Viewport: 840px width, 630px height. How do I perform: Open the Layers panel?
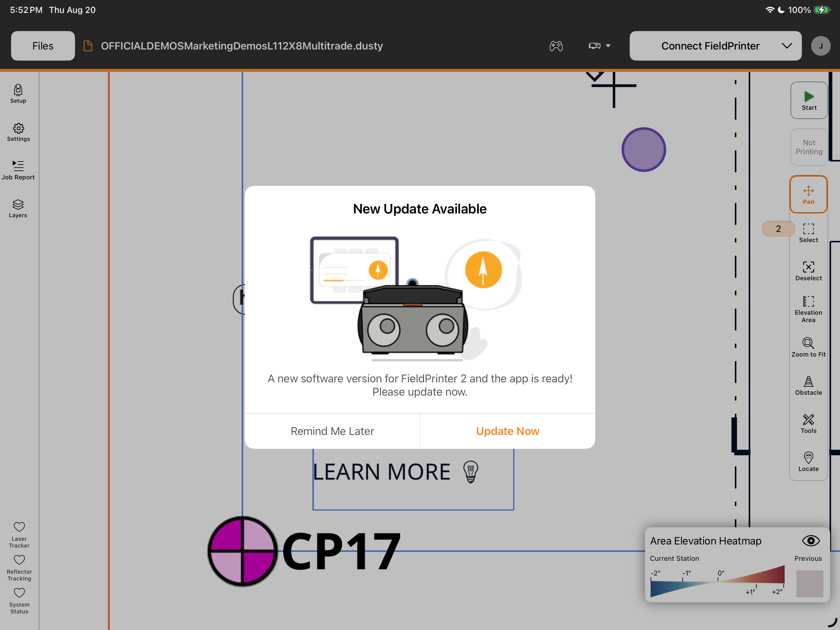coord(18,209)
